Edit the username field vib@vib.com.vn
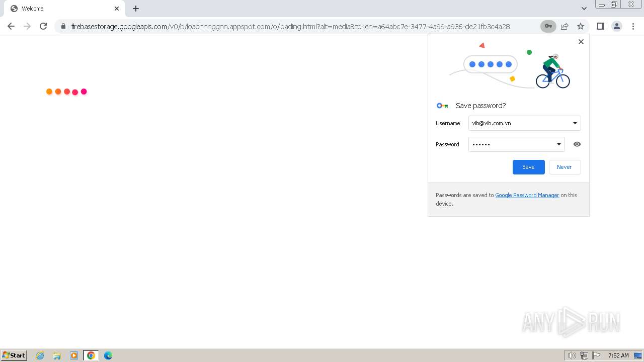644x362 pixels. point(525,123)
